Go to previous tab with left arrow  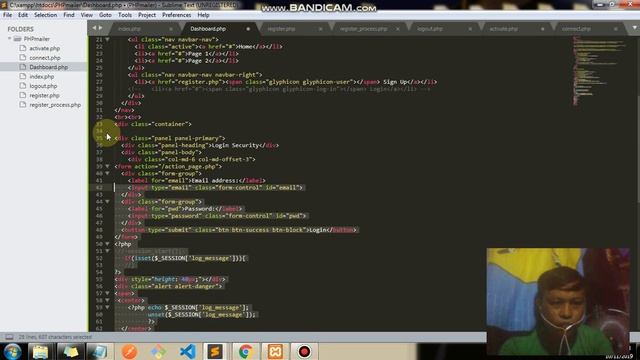click(94, 28)
